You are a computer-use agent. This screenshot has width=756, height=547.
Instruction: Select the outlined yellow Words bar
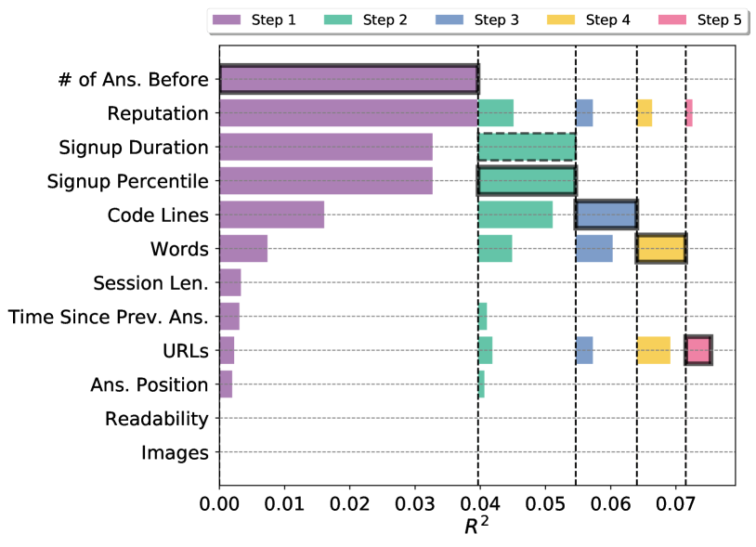click(x=660, y=248)
